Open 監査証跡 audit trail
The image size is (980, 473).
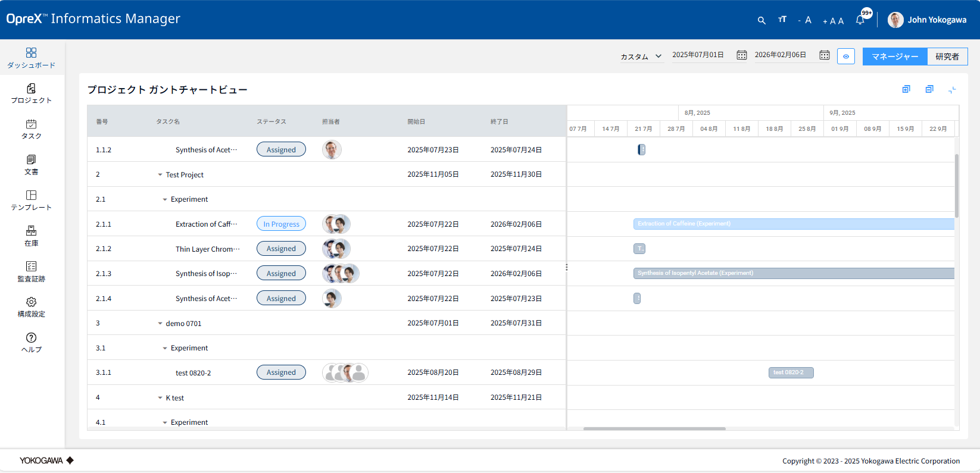pyautogui.click(x=32, y=271)
